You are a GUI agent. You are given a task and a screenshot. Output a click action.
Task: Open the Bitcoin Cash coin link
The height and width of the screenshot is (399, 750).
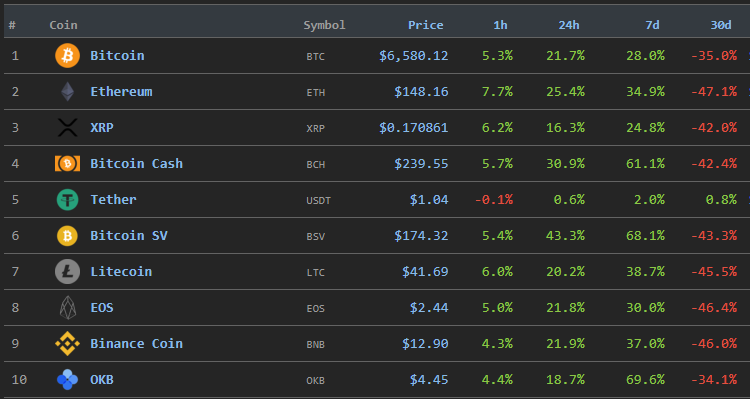(136, 164)
